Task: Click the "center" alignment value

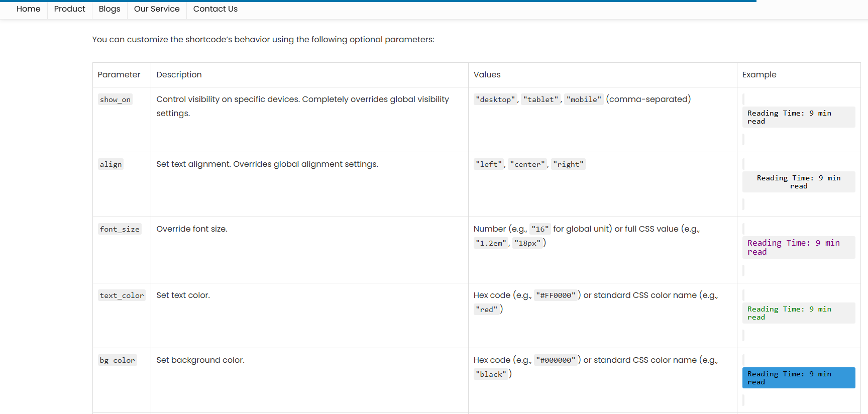Action: tap(527, 164)
